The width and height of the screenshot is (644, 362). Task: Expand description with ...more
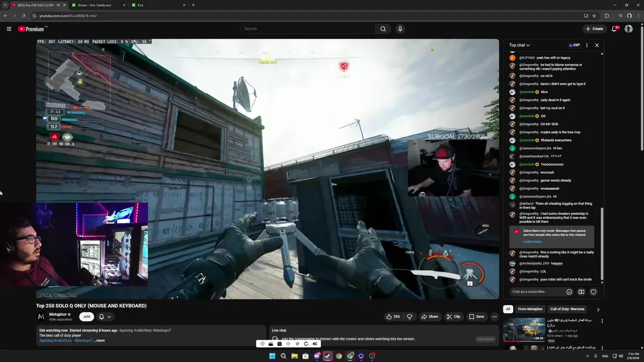point(100,340)
